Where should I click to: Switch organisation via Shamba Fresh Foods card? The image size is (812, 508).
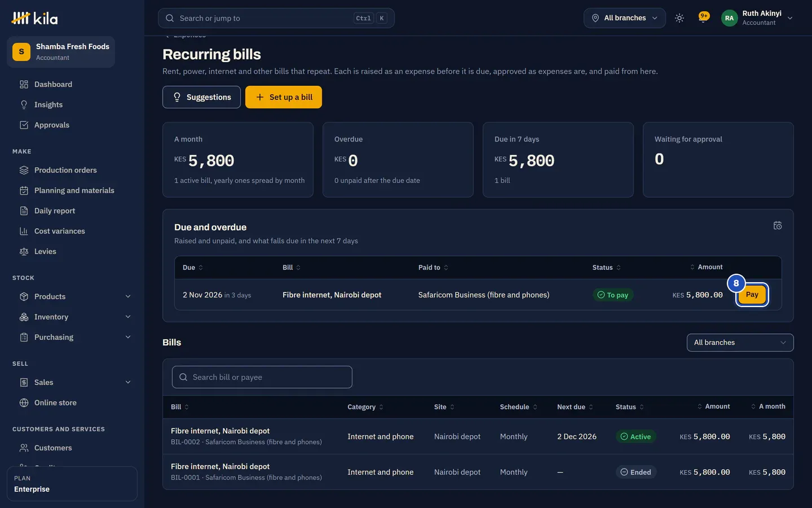pos(61,52)
